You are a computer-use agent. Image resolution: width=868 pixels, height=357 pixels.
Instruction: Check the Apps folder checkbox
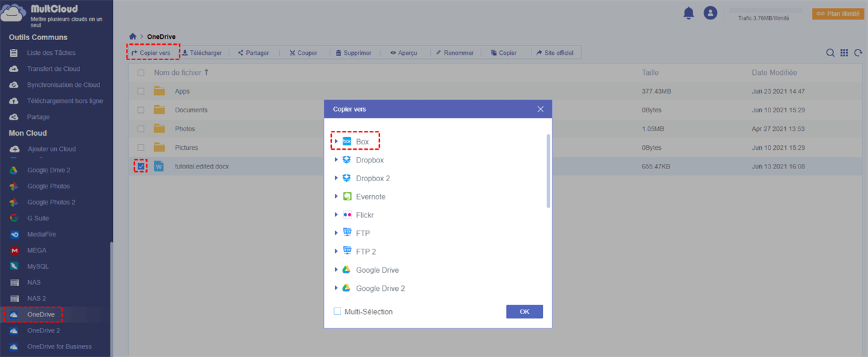(141, 91)
